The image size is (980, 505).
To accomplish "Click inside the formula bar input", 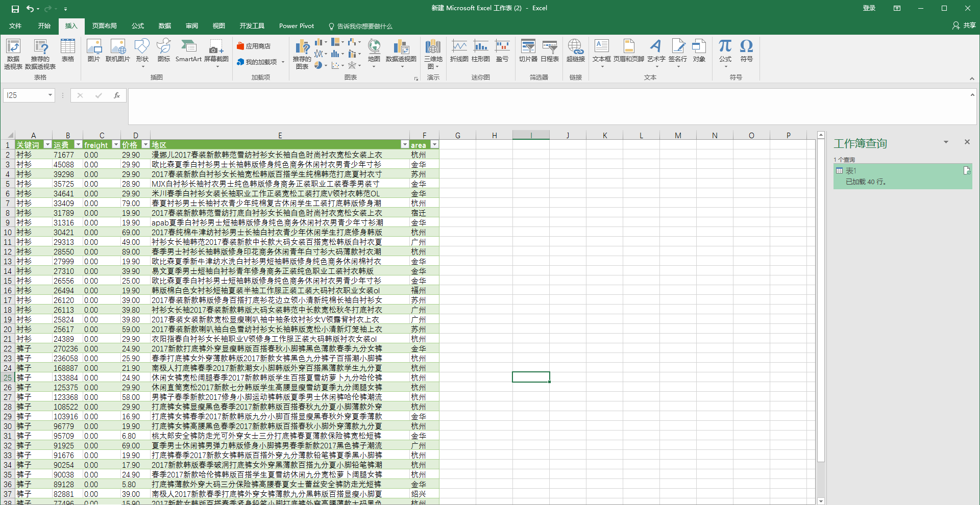I will pyautogui.click(x=549, y=106).
